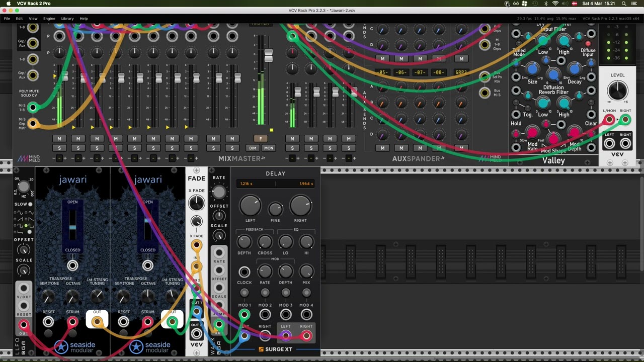Image resolution: width=644 pixels, height=362 pixels.
Task: Click the L/MON input jack on VCV Audio
Action: pos(609,120)
